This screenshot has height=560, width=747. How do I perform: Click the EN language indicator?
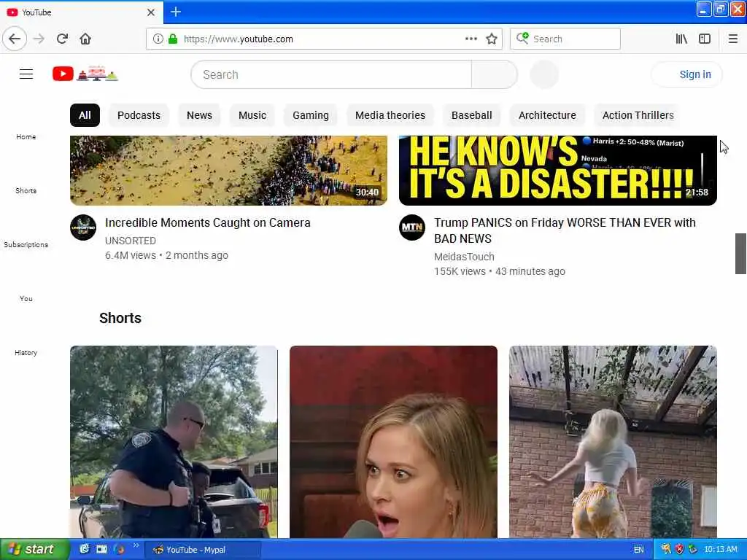point(638,550)
